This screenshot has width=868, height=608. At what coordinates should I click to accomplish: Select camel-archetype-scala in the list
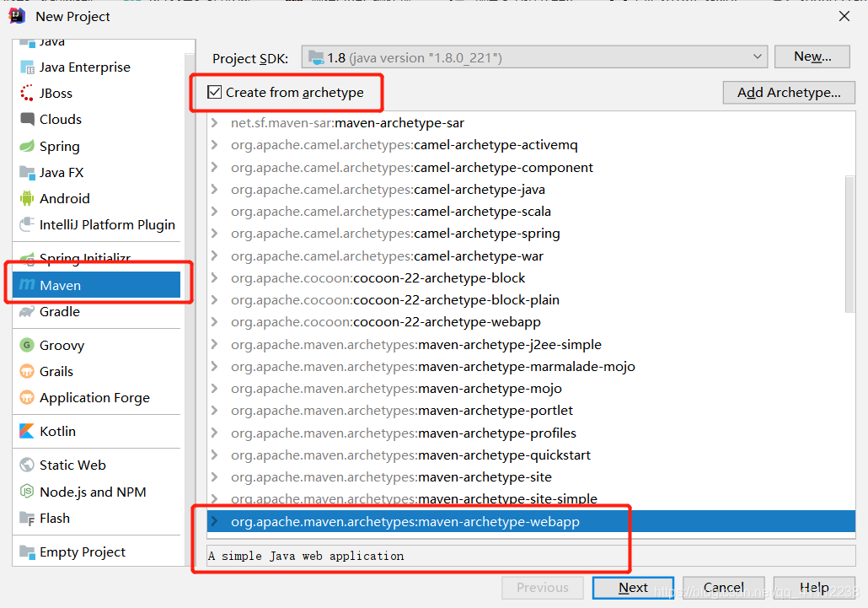click(532, 212)
